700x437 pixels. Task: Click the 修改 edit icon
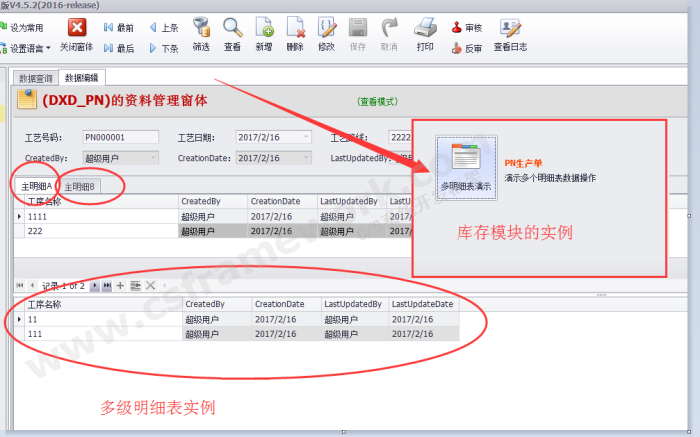(326, 28)
